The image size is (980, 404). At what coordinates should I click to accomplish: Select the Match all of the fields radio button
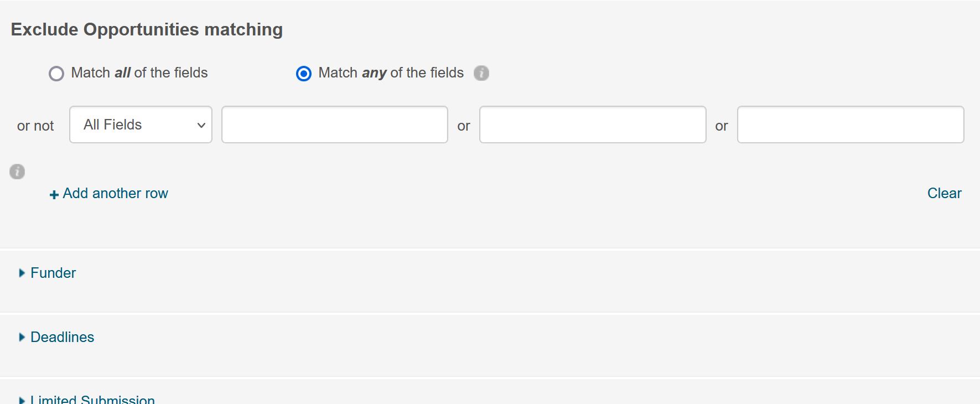pyautogui.click(x=56, y=74)
